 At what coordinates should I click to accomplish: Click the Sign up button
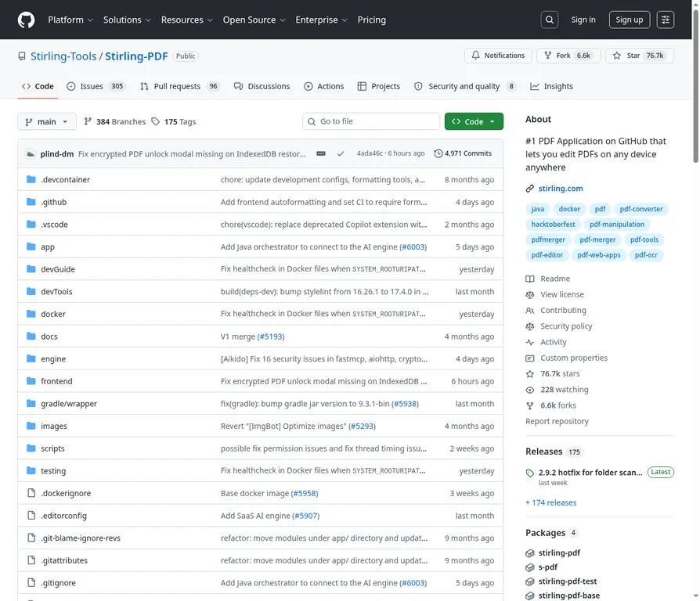[x=629, y=20]
